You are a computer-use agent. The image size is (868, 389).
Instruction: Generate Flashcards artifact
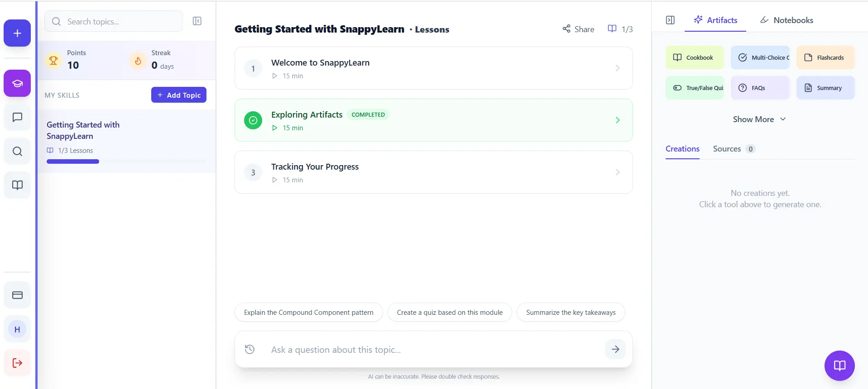tap(825, 57)
